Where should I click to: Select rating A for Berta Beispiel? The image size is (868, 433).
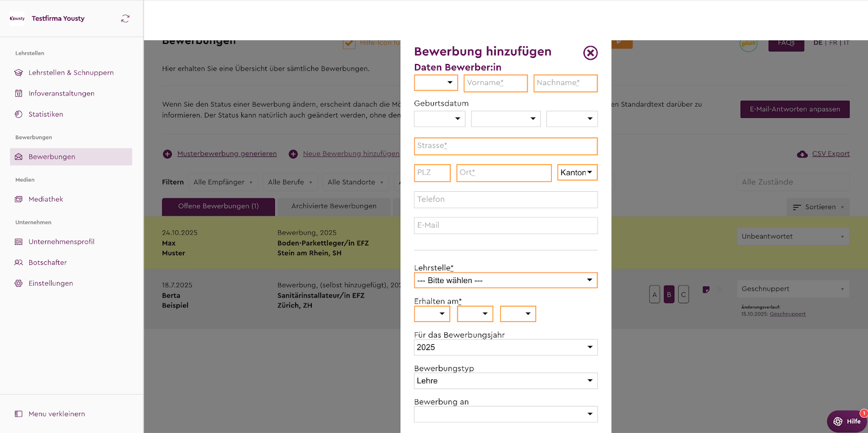(655, 294)
